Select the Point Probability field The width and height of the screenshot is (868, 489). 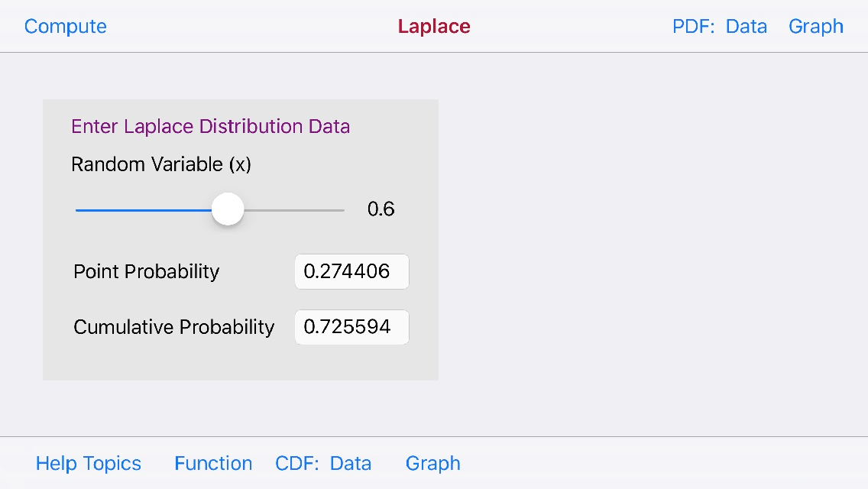click(351, 271)
